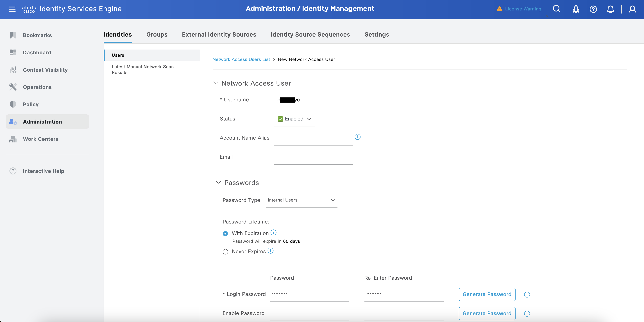
Task: Go to Bookmarks in the sidebar
Action: (x=37, y=35)
